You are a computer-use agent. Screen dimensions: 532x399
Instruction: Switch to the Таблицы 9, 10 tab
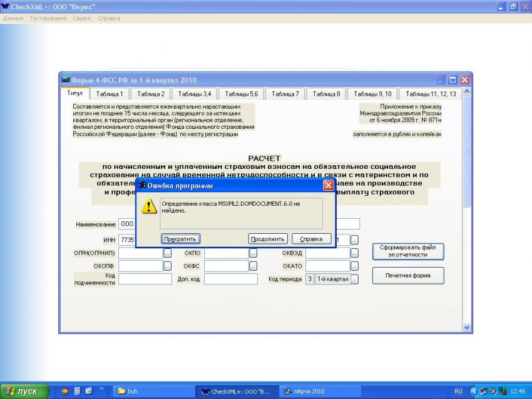tap(372, 94)
